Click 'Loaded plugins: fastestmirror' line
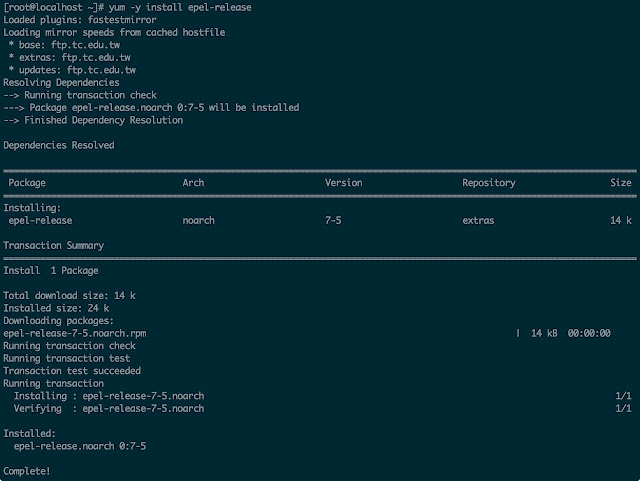This screenshot has height=481, width=640. click(80, 20)
